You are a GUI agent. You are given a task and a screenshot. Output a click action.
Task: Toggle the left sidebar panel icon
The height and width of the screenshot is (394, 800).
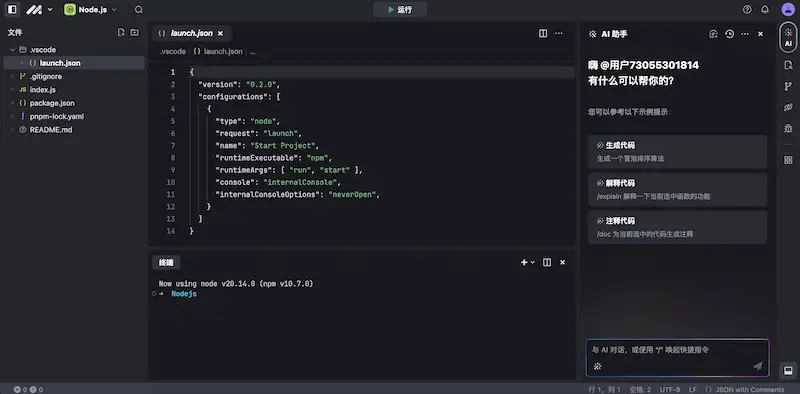coord(12,9)
